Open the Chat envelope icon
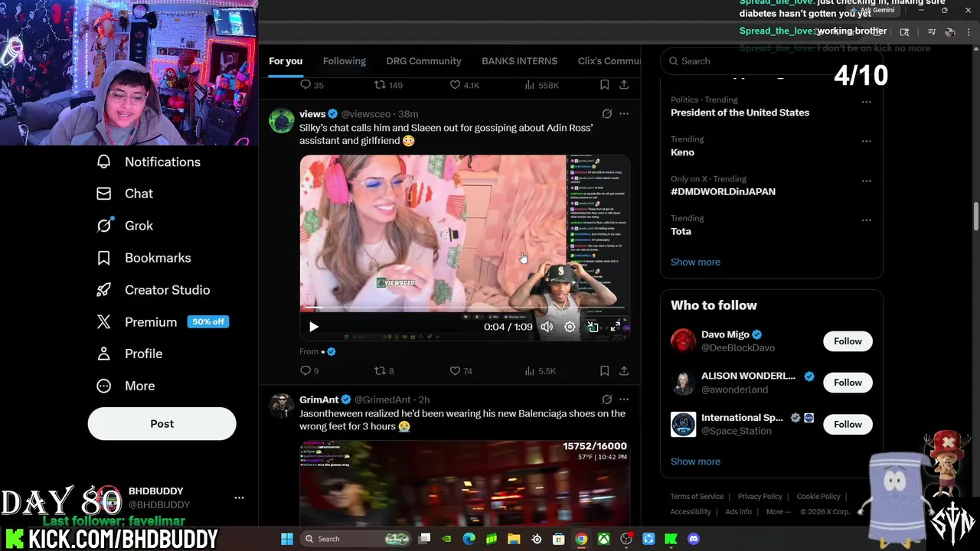The image size is (980, 551). [104, 194]
